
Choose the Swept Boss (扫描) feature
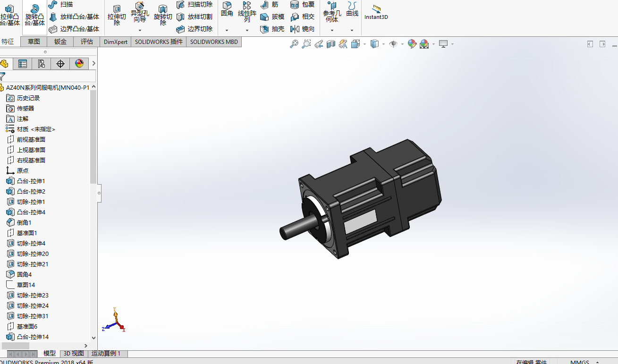pyautogui.click(x=61, y=4)
